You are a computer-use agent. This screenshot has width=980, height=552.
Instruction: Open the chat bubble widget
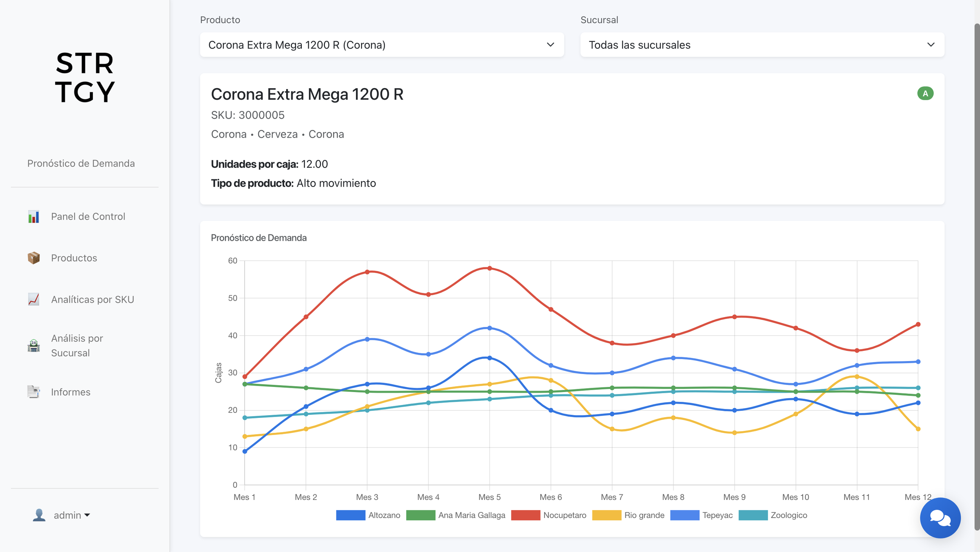pos(940,518)
